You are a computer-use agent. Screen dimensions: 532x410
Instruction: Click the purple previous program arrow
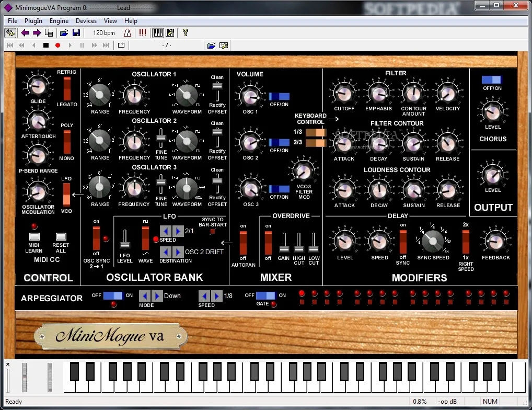coord(25,33)
